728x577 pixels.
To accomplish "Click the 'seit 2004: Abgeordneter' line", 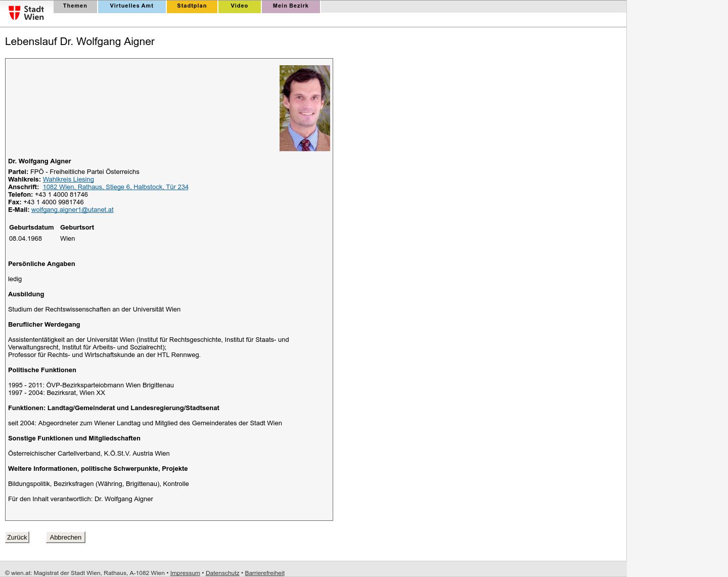I will pyautogui.click(x=145, y=423).
